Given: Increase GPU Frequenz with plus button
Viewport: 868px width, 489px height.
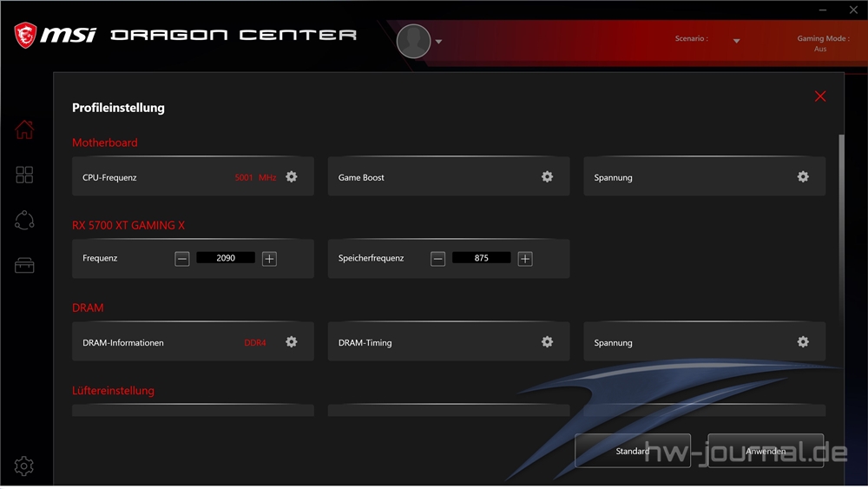Looking at the screenshot, I should 270,259.
